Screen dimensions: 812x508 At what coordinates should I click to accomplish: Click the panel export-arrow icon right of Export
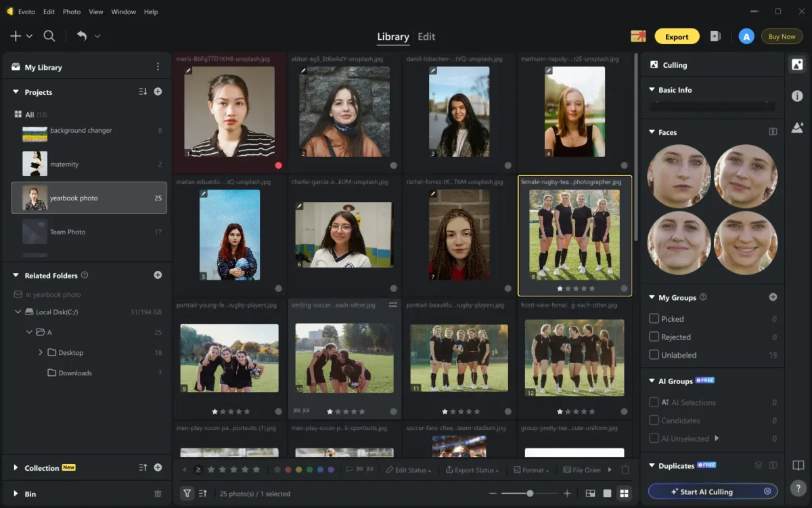[x=715, y=37]
